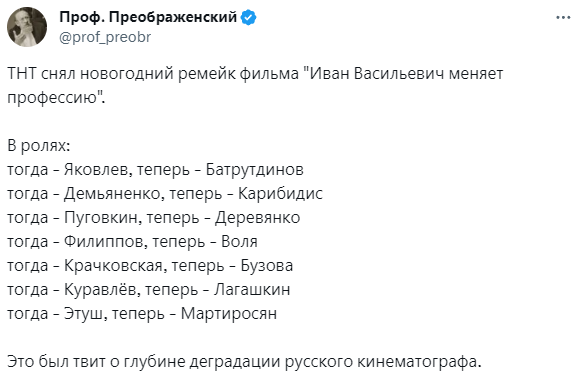Viewport: 578px width, 378px height.
Task: Open the three-dot more options menu
Action: (563, 17)
